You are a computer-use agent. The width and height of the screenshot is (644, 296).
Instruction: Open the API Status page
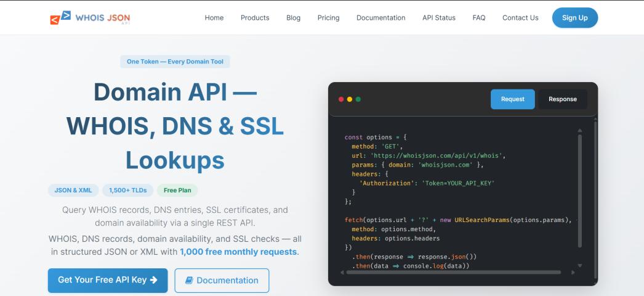click(x=439, y=18)
